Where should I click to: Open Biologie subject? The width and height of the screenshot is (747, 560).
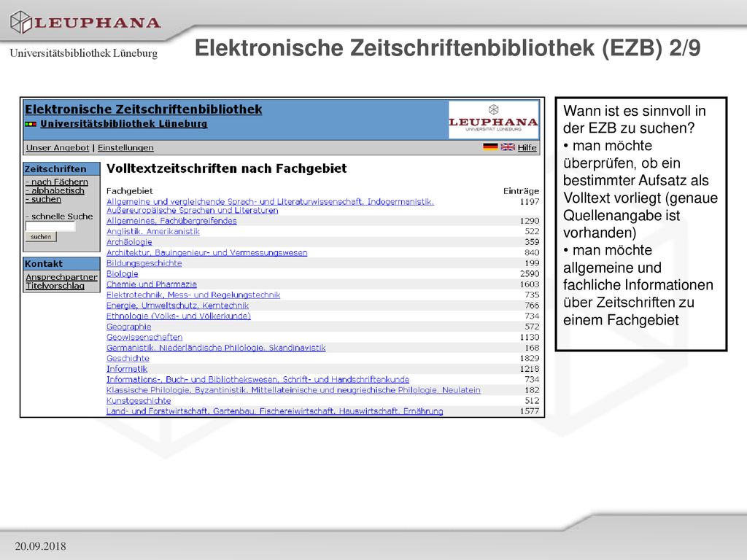tap(122, 274)
